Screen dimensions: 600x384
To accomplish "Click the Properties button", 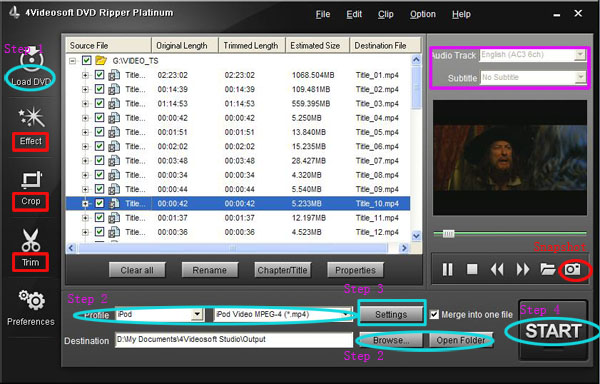I will click(x=355, y=270).
